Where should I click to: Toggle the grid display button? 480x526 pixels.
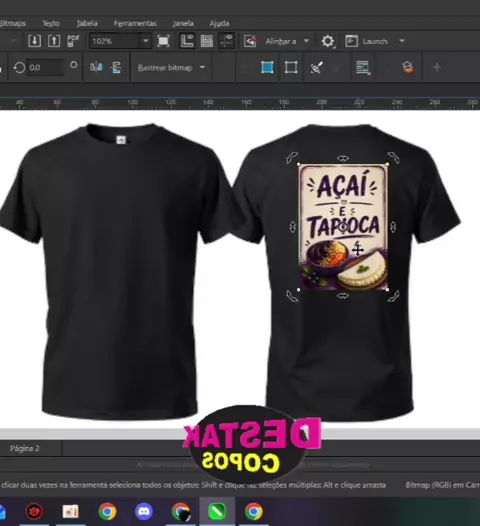(x=207, y=41)
